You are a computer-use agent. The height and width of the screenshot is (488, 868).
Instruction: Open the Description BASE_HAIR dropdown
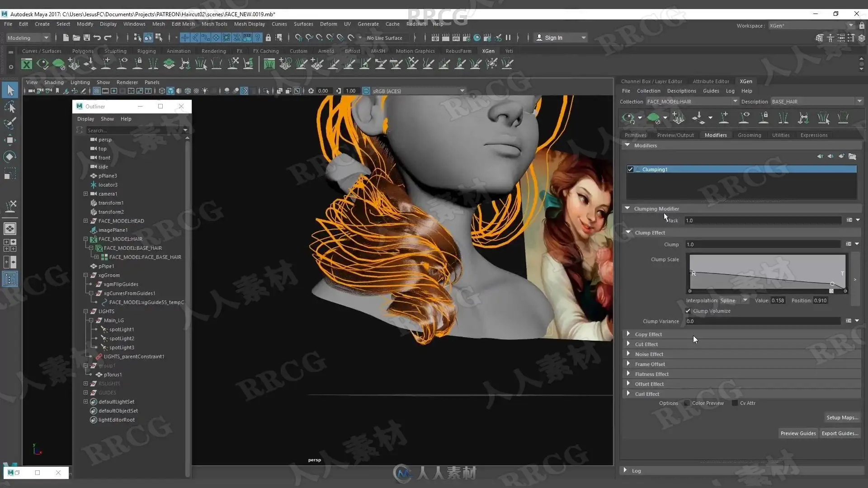[859, 102]
